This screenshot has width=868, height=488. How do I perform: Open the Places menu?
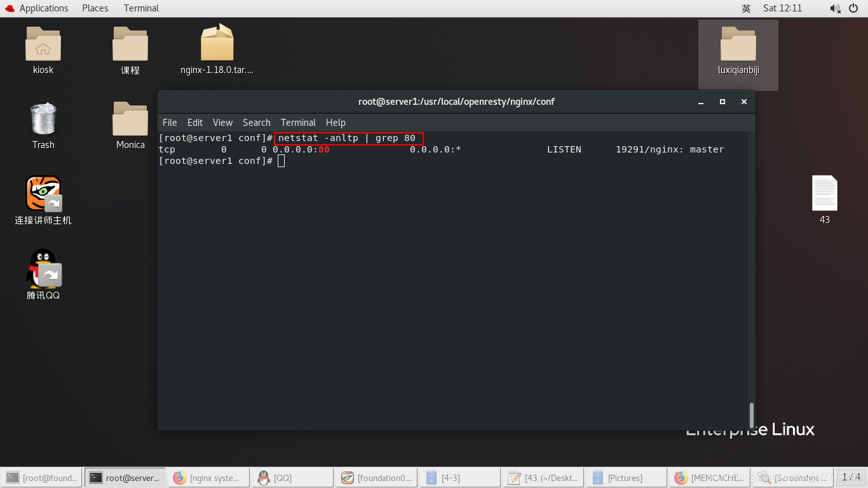(95, 8)
